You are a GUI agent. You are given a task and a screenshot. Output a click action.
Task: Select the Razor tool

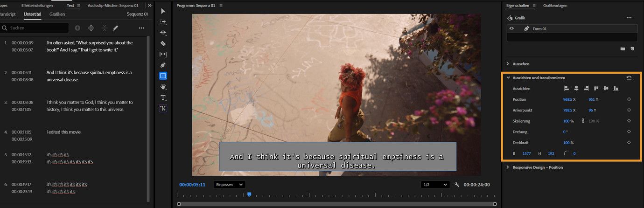163,43
